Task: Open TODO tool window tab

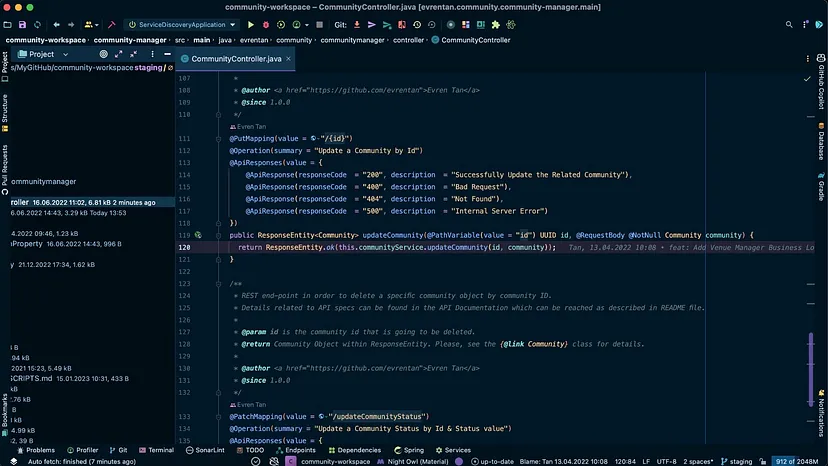Action: click(x=250, y=450)
